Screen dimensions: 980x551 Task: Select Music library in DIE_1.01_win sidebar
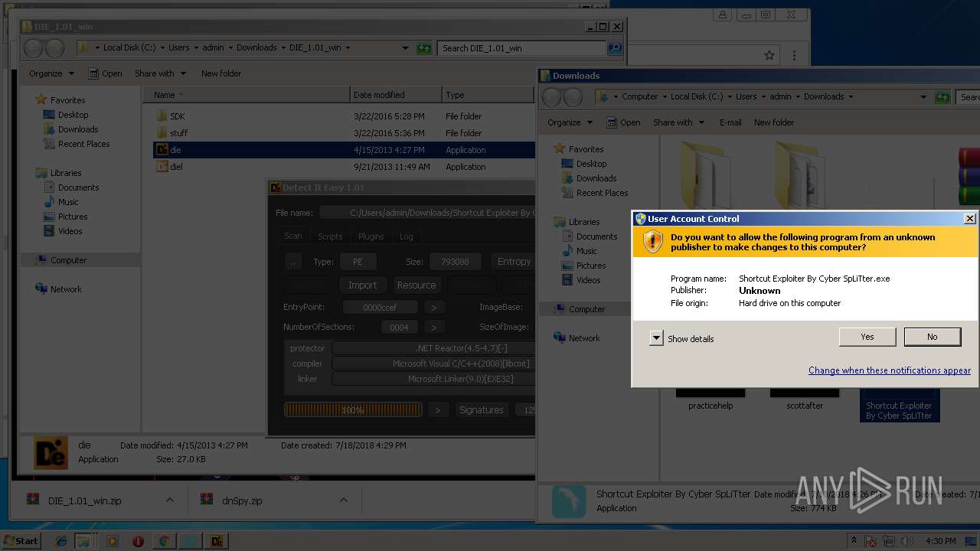point(68,202)
